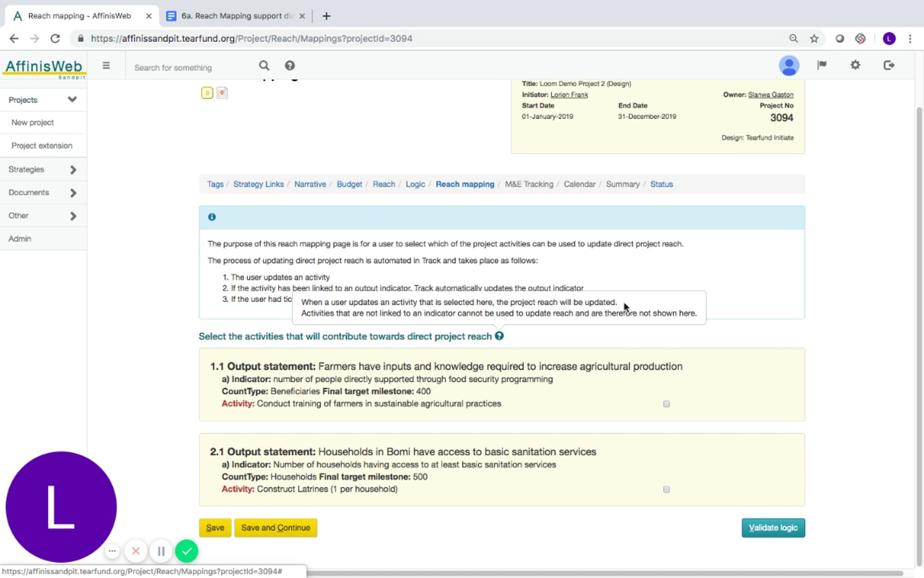Cancel recording with red X button

click(136, 551)
